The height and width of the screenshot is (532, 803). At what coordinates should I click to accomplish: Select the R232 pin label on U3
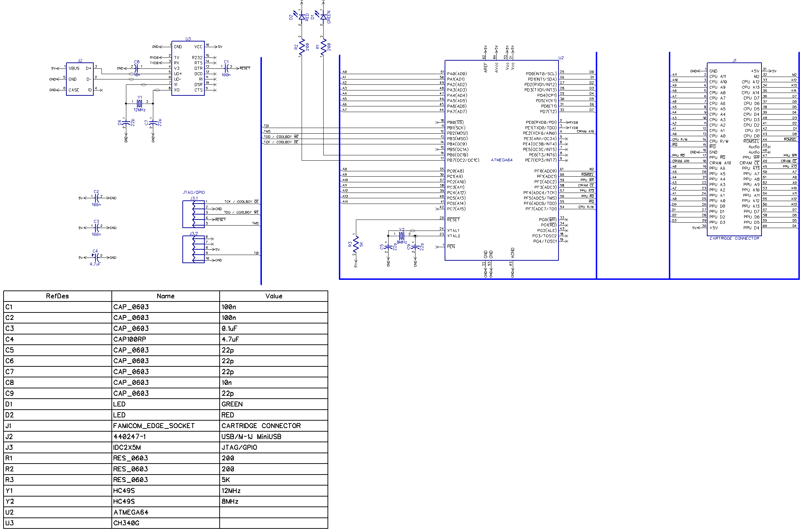click(x=197, y=58)
